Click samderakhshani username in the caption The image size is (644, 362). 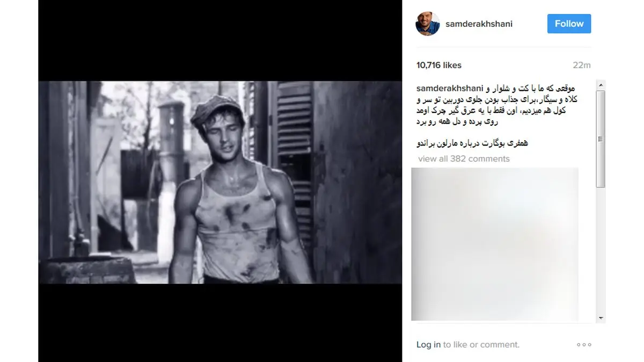(450, 88)
